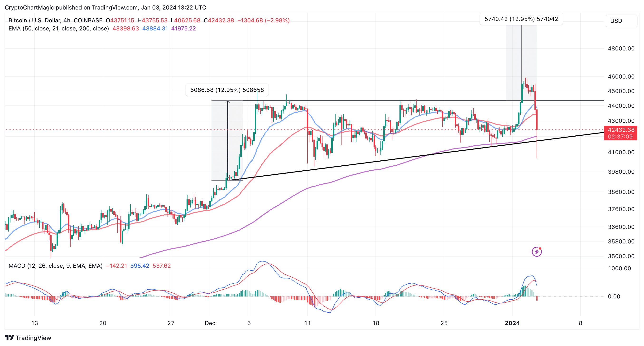Click the CryptoChartMagic published header text
Viewport: 644px width, 346px height.
pyautogui.click(x=106, y=8)
